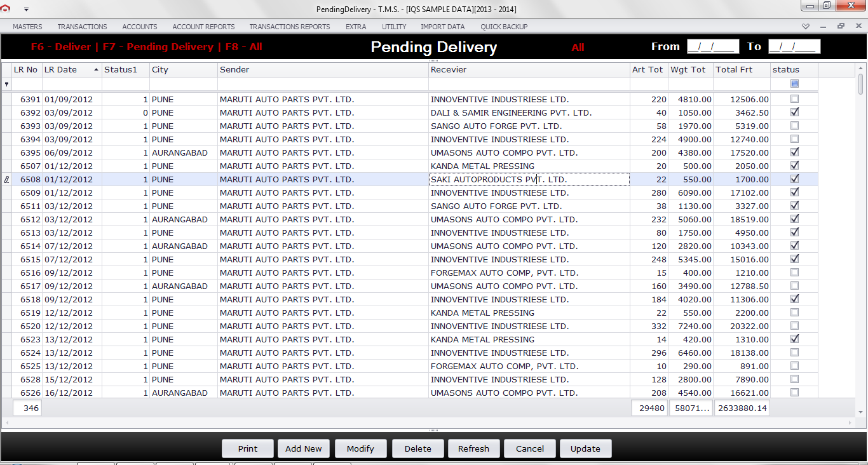Click the horizontal scrollbar right arrow
Screen dimensions: 868x465
[851, 422]
